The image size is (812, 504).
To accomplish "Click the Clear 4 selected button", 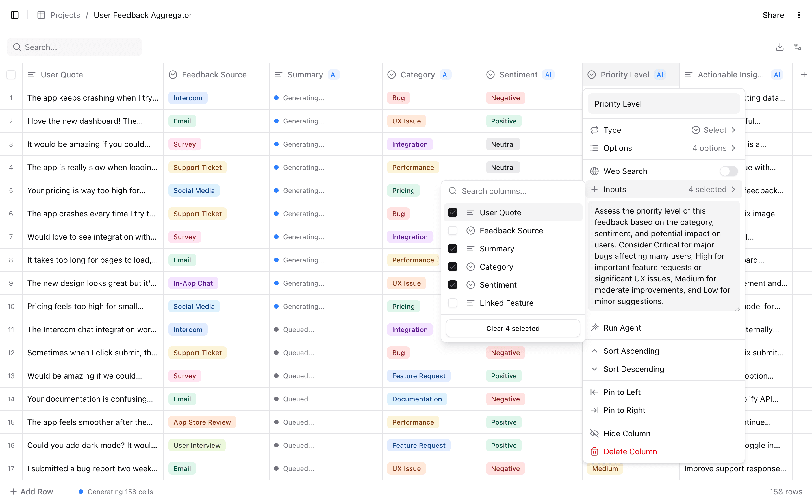I will pos(513,328).
